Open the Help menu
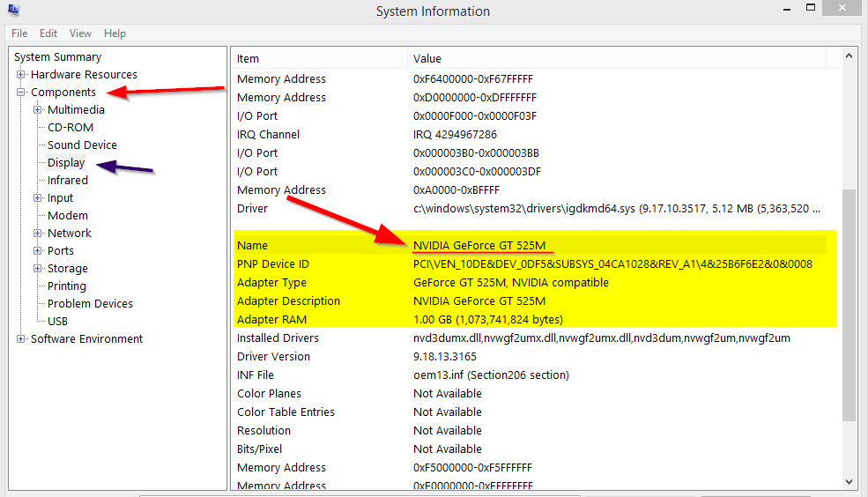 (x=115, y=33)
